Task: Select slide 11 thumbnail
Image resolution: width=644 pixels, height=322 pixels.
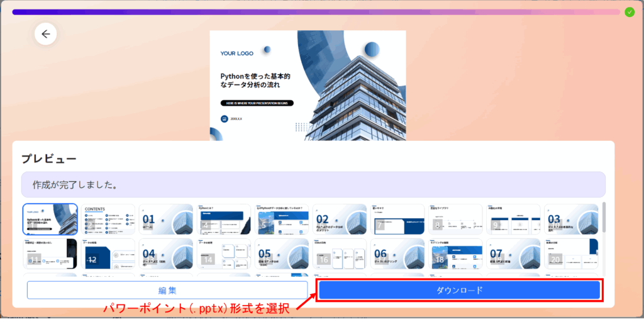Action: [x=50, y=254]
